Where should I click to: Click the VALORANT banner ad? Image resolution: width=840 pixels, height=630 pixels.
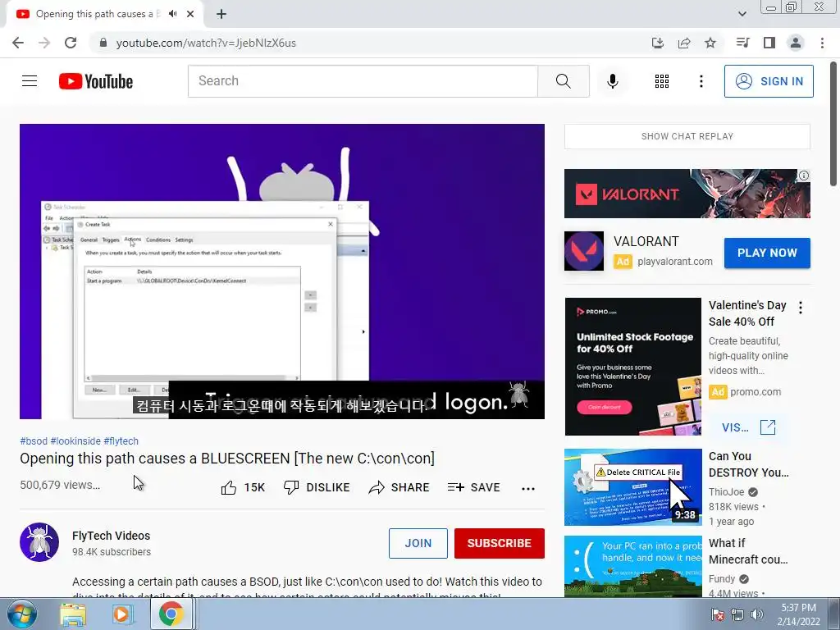(x=687, y=194)
